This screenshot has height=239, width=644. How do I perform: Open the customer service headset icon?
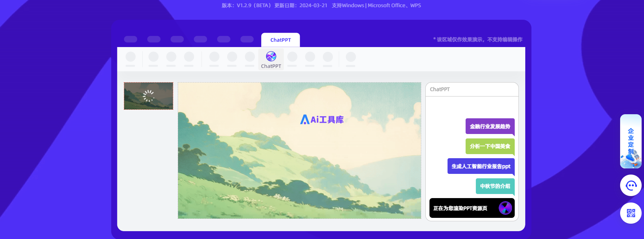tap(631, 185)
